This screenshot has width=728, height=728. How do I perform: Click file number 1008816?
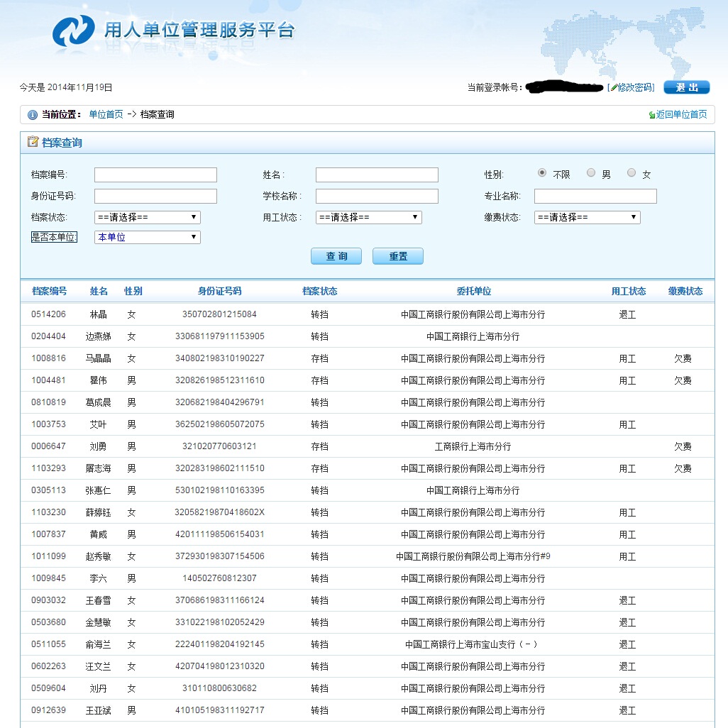[x=49, y=358]
